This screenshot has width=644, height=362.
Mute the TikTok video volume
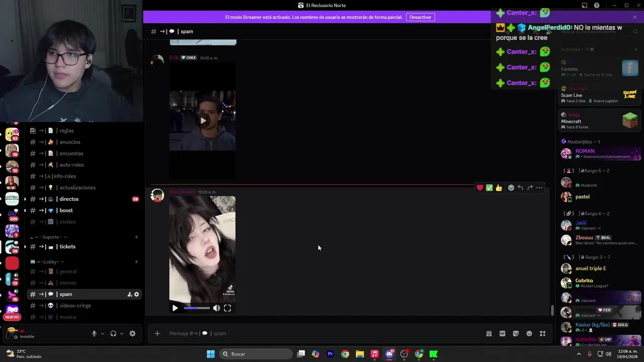coord(216,308)
